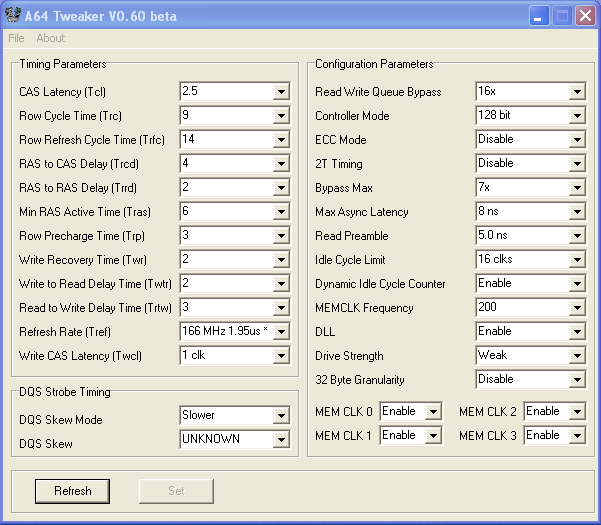Screen dimensions: 601x525
Task: Open Write Recovery Time (Twr) dropdown
Action: tap(281, 259)
